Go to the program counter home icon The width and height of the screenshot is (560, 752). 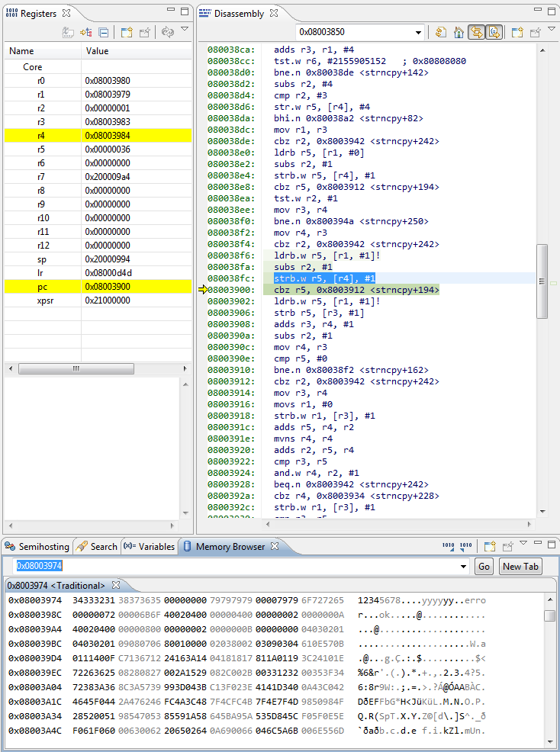459,32
